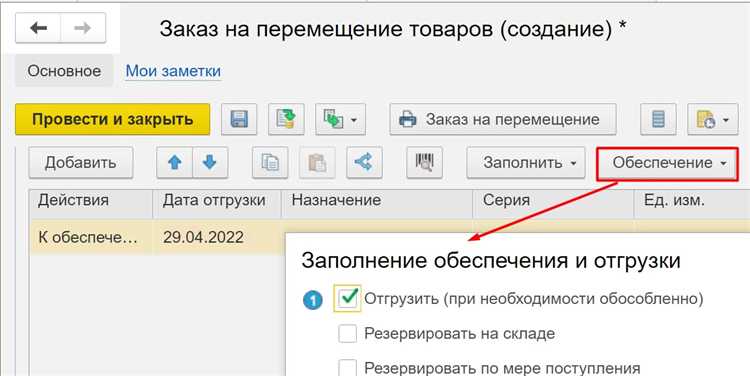Save document with the floppy disk icon
Viewport: 750px width, 376px height.
coord(239,119)
